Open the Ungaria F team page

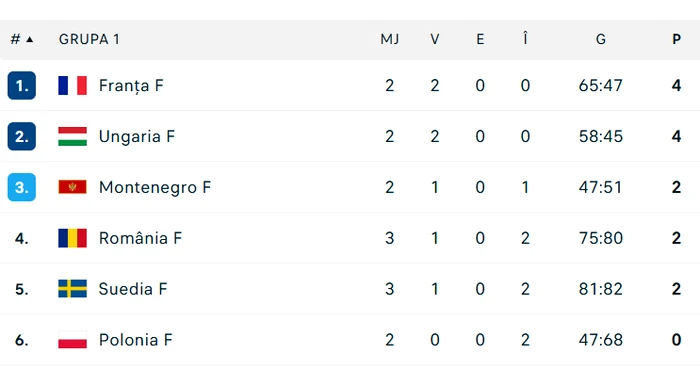[x=137, y=136]
